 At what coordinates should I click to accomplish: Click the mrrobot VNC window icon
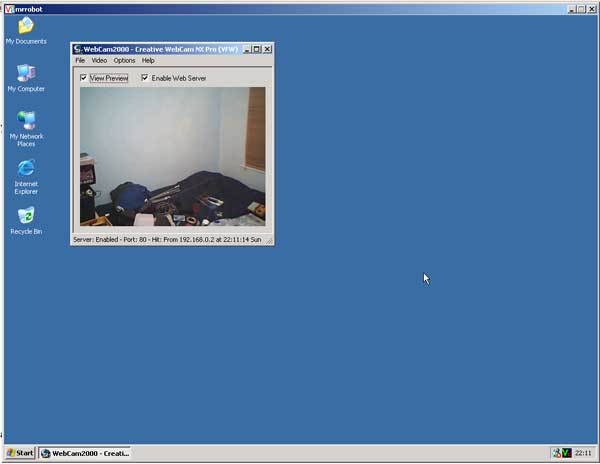[x=9, y=8]
